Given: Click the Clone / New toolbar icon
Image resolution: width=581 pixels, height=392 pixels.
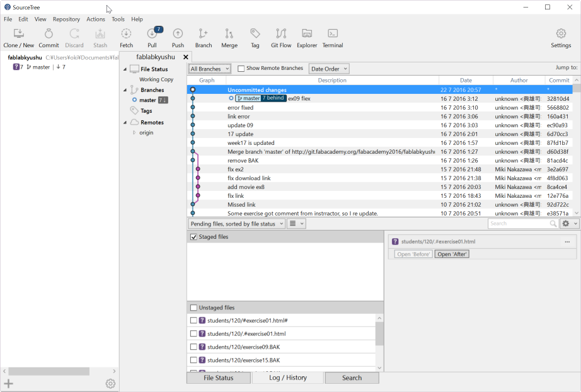Looking at the screenshot, I should click(18, 33).
